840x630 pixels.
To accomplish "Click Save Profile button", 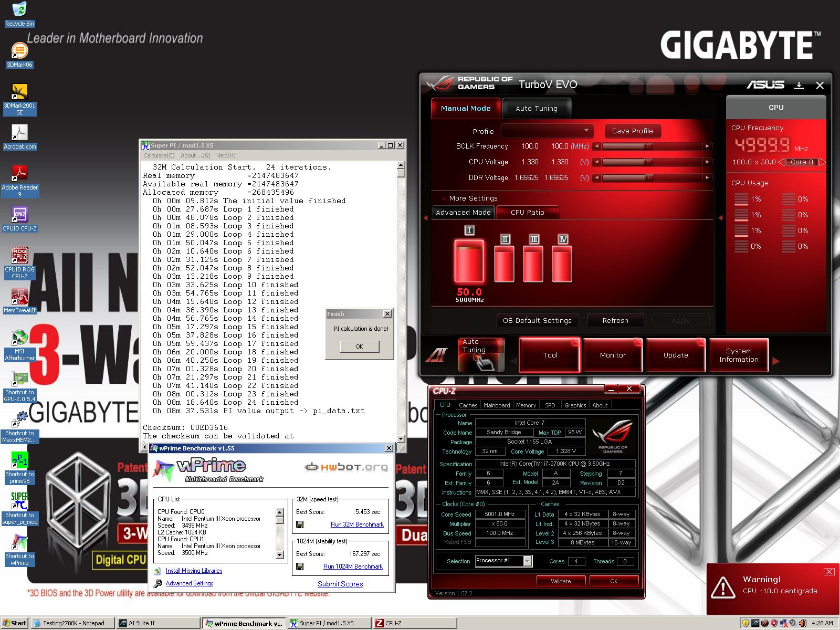I will [x=632, y=131].
